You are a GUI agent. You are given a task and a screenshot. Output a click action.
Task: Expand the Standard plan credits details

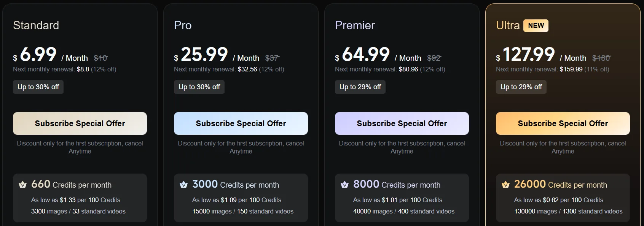pos(80,198)
